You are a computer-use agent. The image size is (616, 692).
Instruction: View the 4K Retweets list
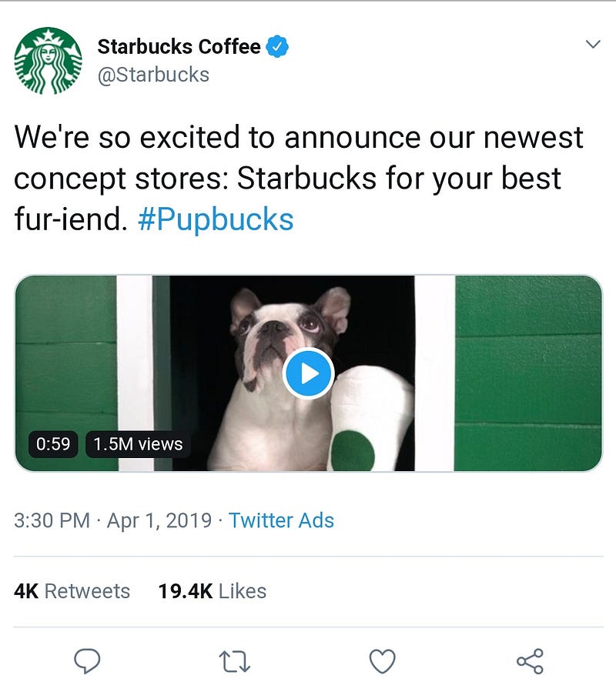click(x=72, y=591)
